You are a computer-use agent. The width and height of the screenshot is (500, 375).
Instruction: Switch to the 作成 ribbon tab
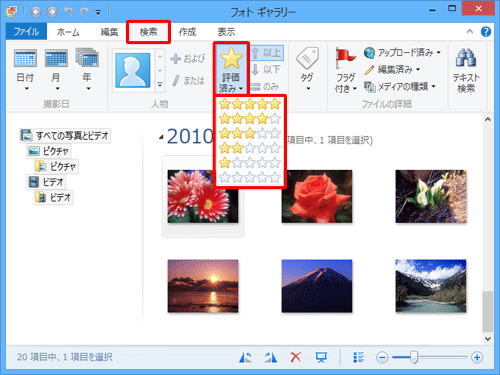(x=187, y=32)
